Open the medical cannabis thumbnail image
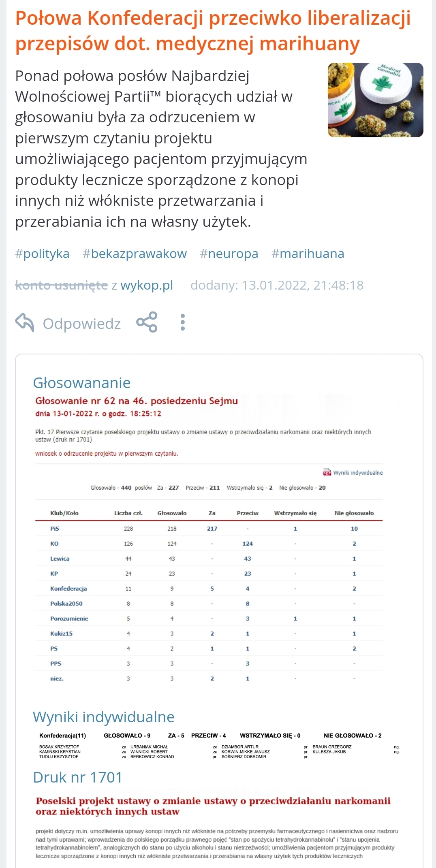This screenshot has width=436, height=868. 375,100
